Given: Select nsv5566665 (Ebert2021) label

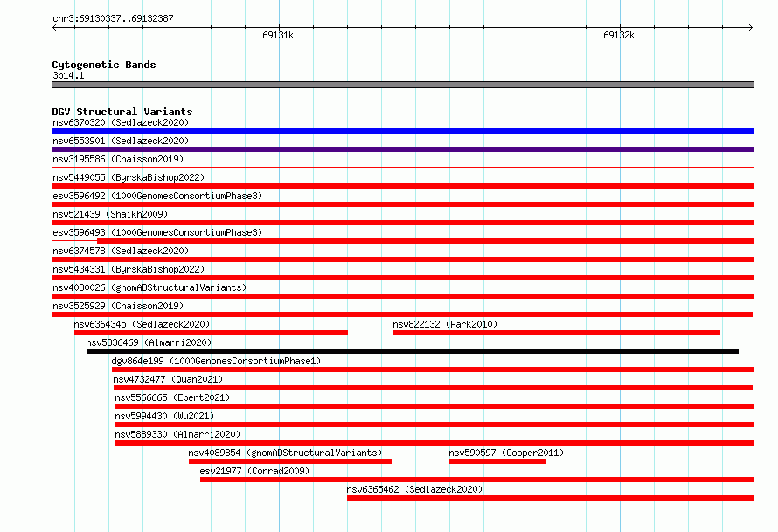Looking at the screenshot, I should [x=172, y=397].
